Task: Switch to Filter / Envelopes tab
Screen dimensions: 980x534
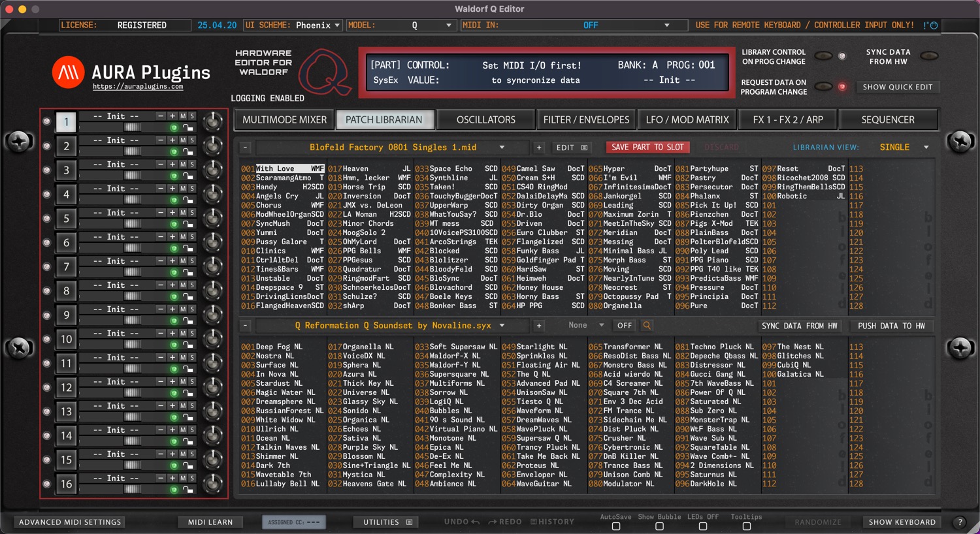Action: click(587, 119)
